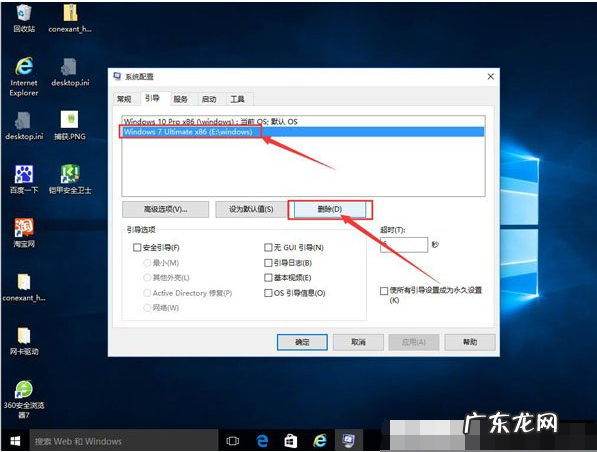Enable the 无 GUI 引导(N) checkbox
This screenshot has height=452, width=597.
268,248
